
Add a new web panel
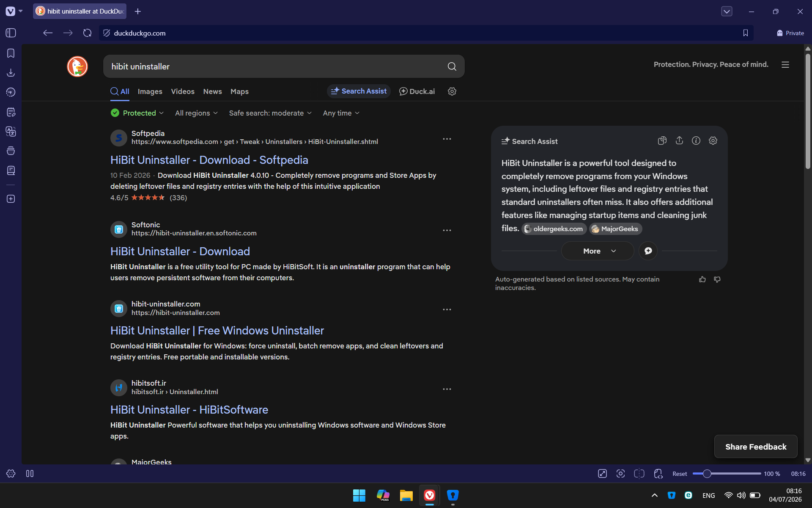11,199
